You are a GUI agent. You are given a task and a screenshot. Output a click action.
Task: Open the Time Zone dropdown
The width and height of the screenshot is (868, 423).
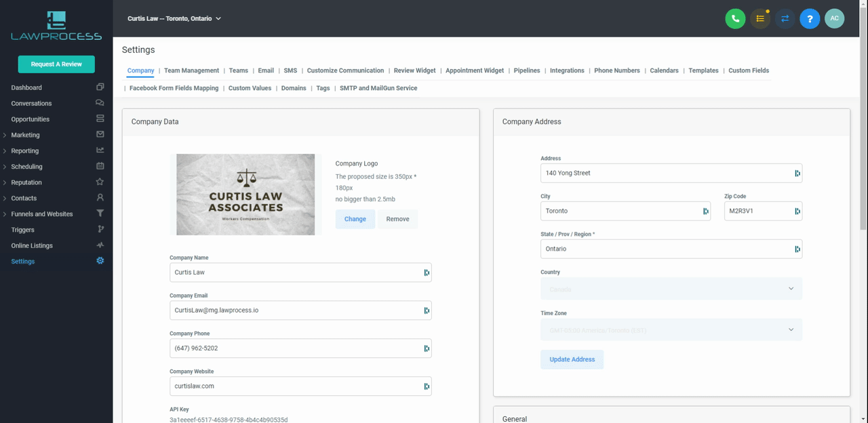tap(671, 330)
